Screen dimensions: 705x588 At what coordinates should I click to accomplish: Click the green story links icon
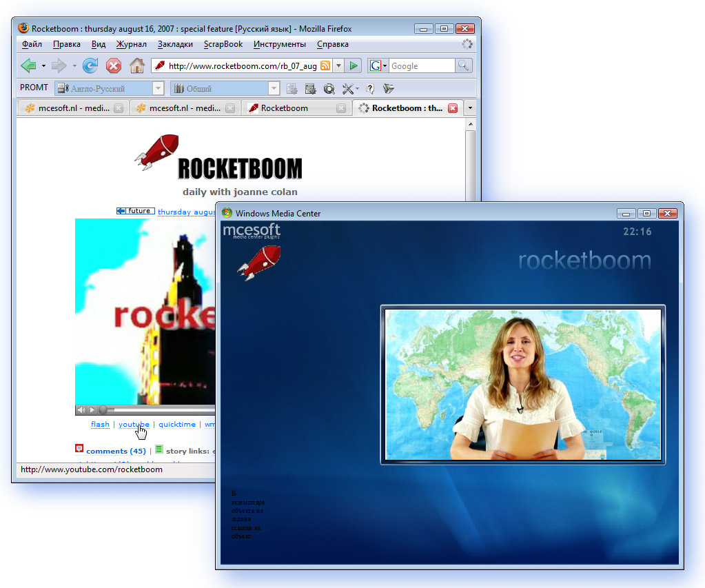159,449
